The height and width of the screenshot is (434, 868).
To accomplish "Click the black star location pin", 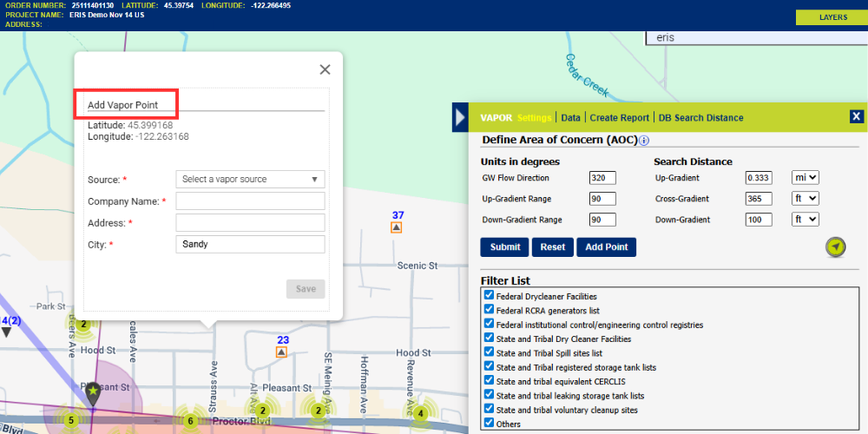I will click(x=93, y=393).
